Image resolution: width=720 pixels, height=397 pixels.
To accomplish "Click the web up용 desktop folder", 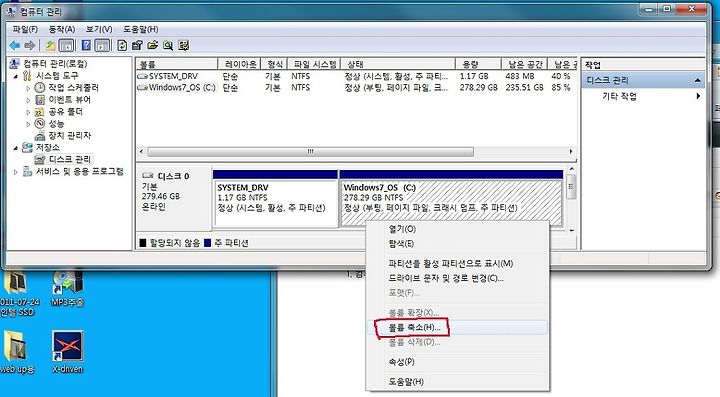I will point(17,352).
